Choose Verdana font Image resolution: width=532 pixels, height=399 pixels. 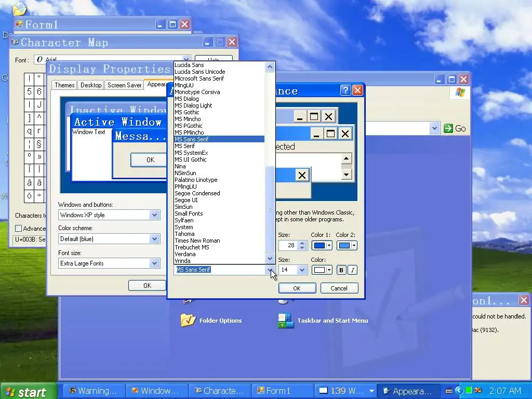[219, 254]
